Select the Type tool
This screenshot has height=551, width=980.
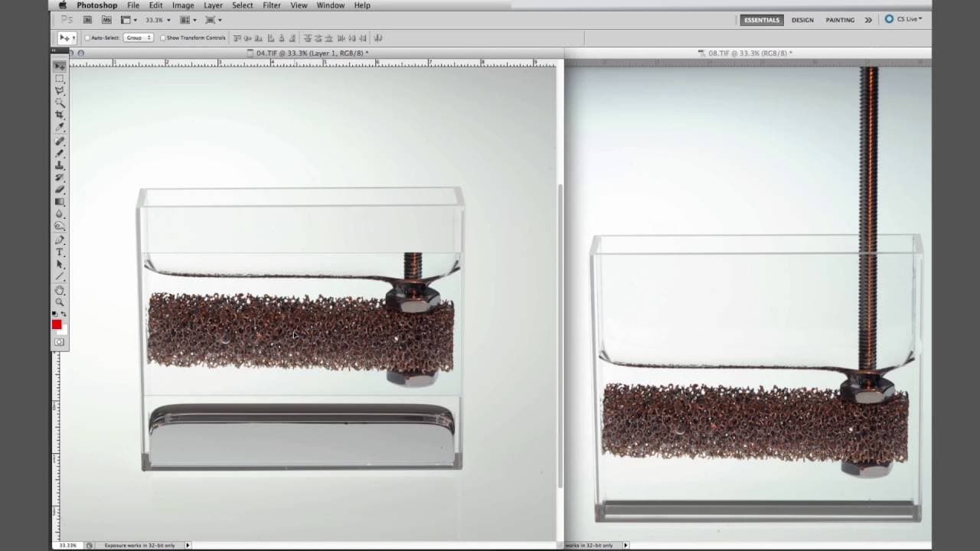[60, 253]
